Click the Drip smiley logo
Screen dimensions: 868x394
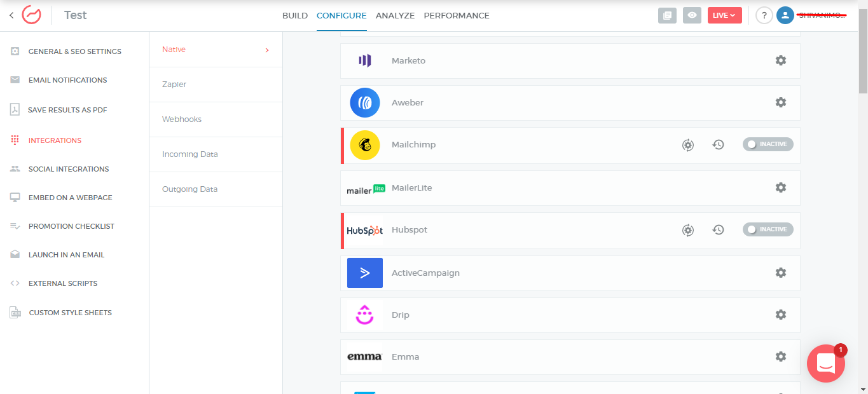click(x=364, y=315)
